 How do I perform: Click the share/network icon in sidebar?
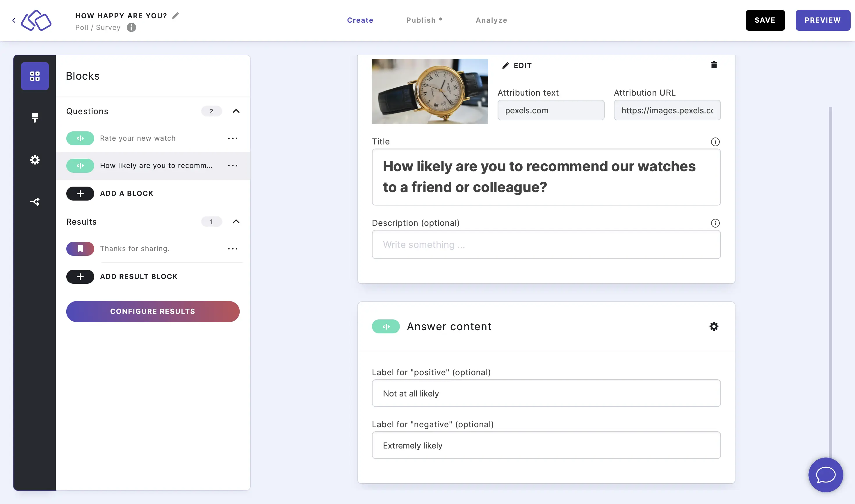pos(34,202)
